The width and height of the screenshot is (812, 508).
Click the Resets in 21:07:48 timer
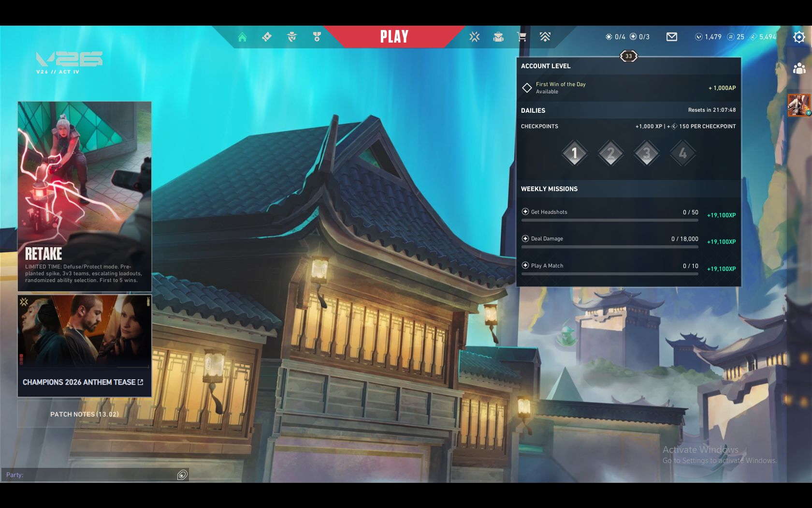712,110
